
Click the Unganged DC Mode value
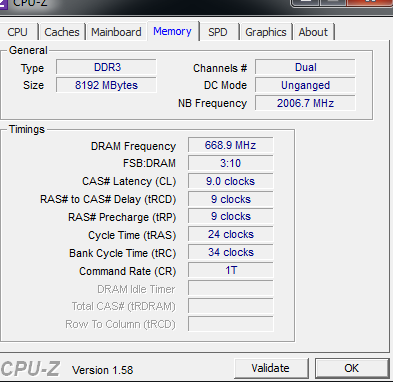tap(305, 85)
